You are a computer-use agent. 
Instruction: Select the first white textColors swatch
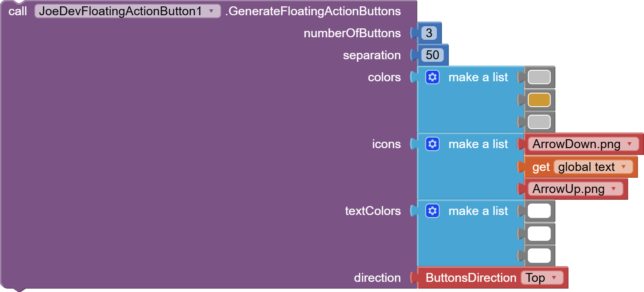[539, 211]
